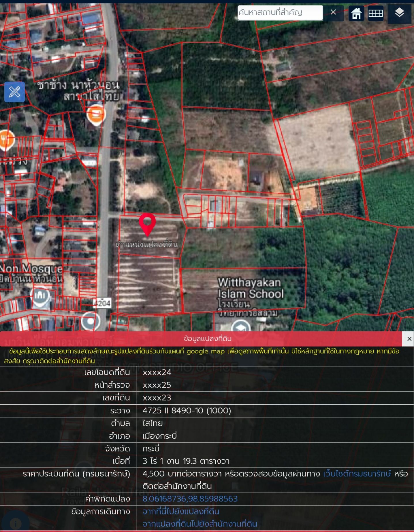Click the red land parcel location pin

(x=147, y=224)
